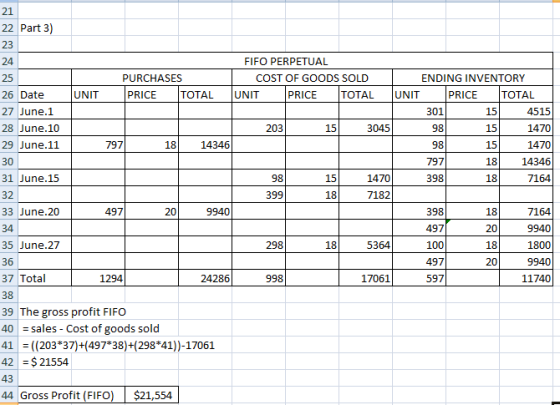Click the '= $ 21554' result cell
Viewport: 560px width, 405px height.
coord(45,362)
